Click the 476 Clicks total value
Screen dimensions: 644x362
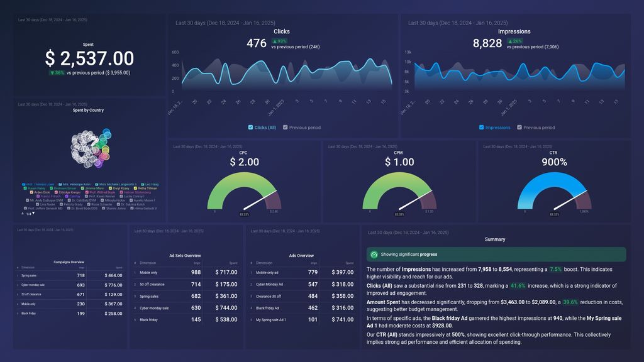[257, 43]
